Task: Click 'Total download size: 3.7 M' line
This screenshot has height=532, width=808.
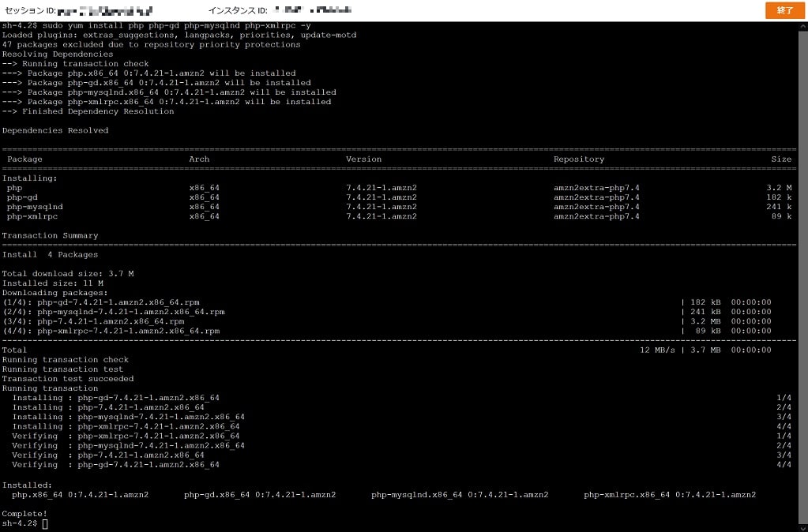Action: (x=68, y=273)
